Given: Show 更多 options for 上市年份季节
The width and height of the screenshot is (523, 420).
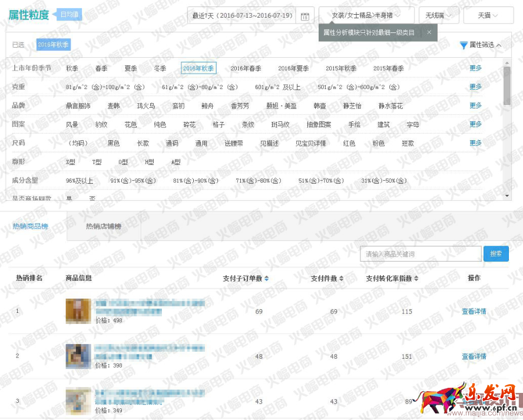Looking at the screenshot, I should point(476,68).
